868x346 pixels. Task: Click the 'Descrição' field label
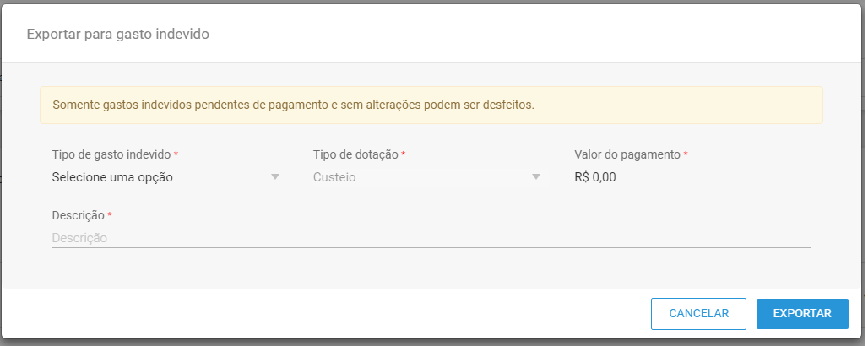[78, 215]
